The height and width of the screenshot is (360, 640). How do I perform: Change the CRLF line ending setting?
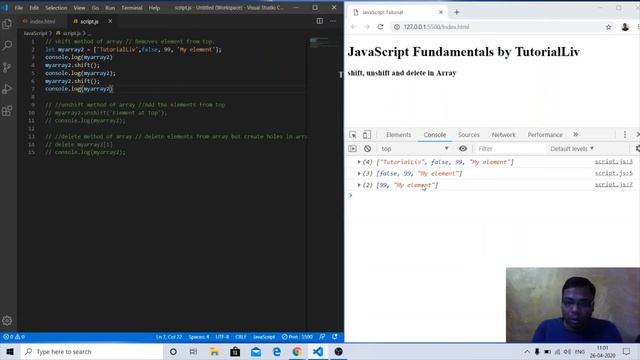pyautogui.click(x=240, y=337)
